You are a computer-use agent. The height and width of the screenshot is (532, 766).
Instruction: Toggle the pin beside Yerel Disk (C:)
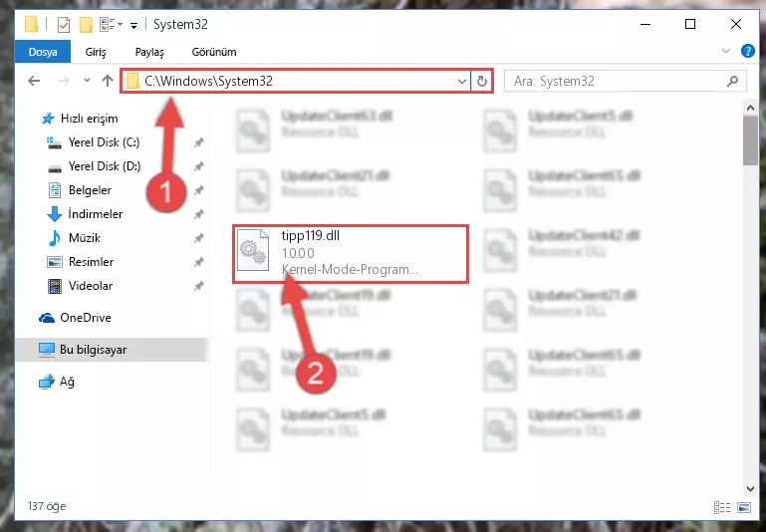click(x=198, y=142)
